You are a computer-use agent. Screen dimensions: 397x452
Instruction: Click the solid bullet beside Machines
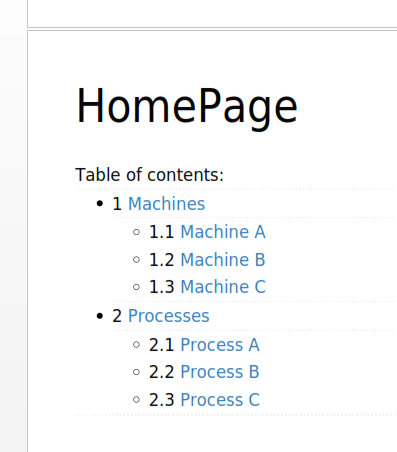[99, 203]
